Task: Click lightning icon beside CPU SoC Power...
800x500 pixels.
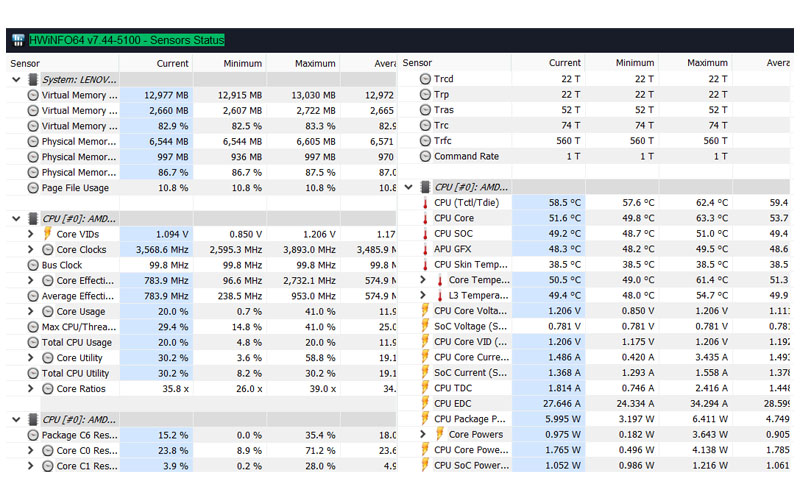Action: (x=425, y=465)
